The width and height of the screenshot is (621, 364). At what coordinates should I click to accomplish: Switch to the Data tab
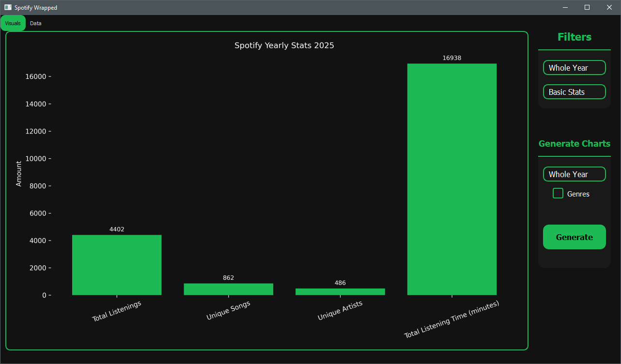(x=35, y=23)
